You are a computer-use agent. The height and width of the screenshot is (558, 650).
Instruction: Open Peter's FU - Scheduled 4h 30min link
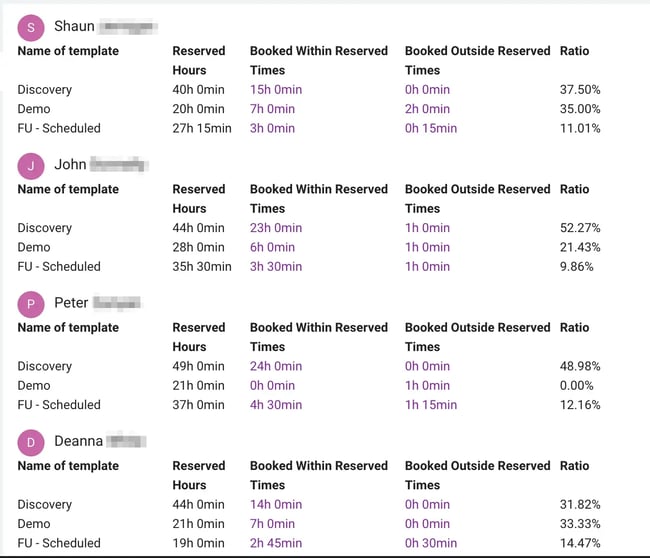click(x=276, y=405)
